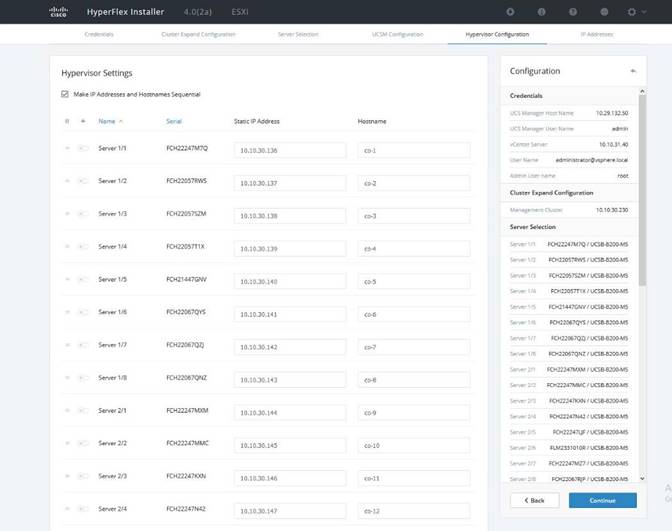This screenshot has width=672, height=531.
Task: Edit static IP field 10.10.30.143
Action: pos(290,380)
